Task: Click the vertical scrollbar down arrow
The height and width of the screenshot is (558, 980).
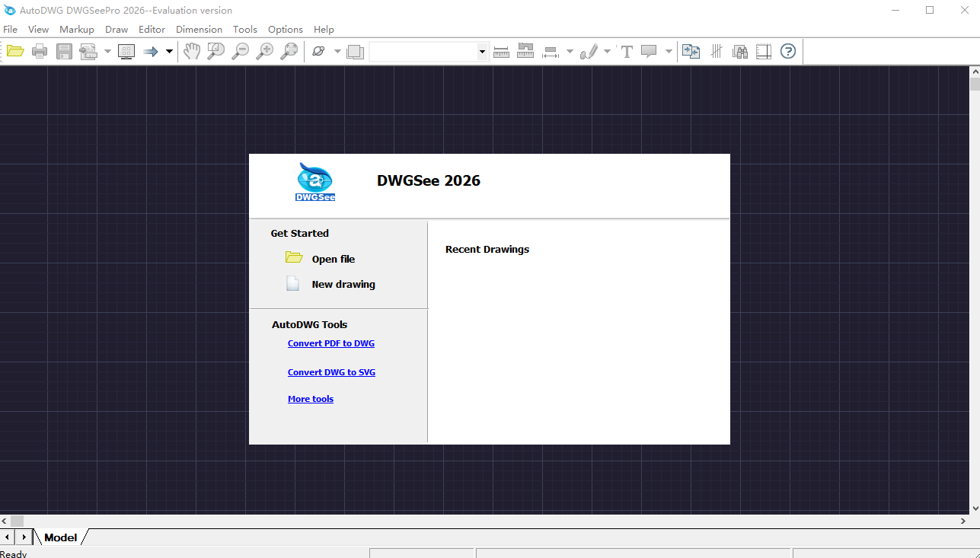Action: (x=974, y=507)
